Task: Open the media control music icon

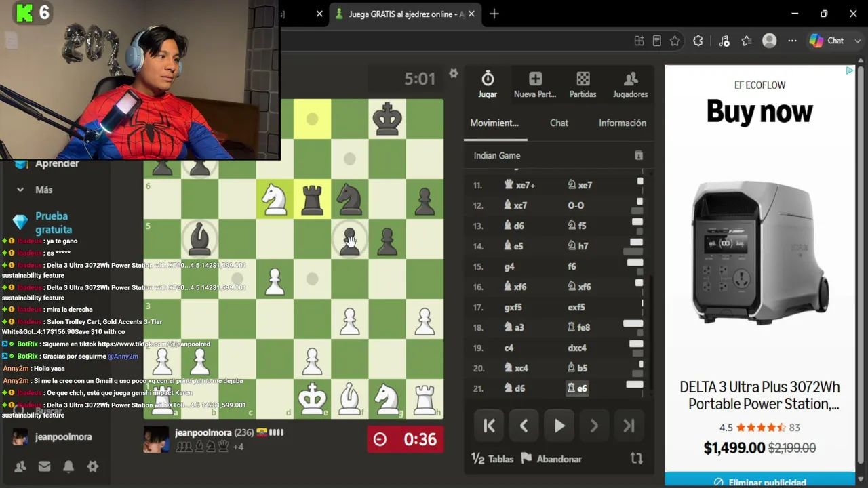Action: 724,41
